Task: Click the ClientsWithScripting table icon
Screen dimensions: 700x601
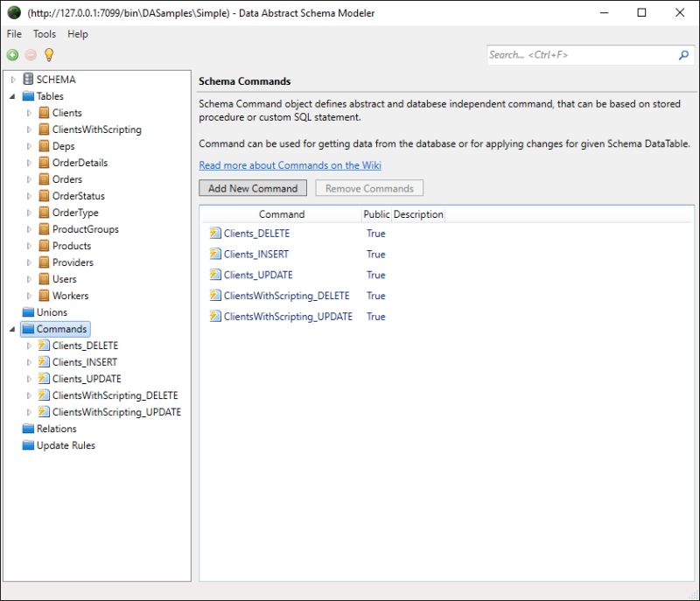Action: [x=44, y=129]
